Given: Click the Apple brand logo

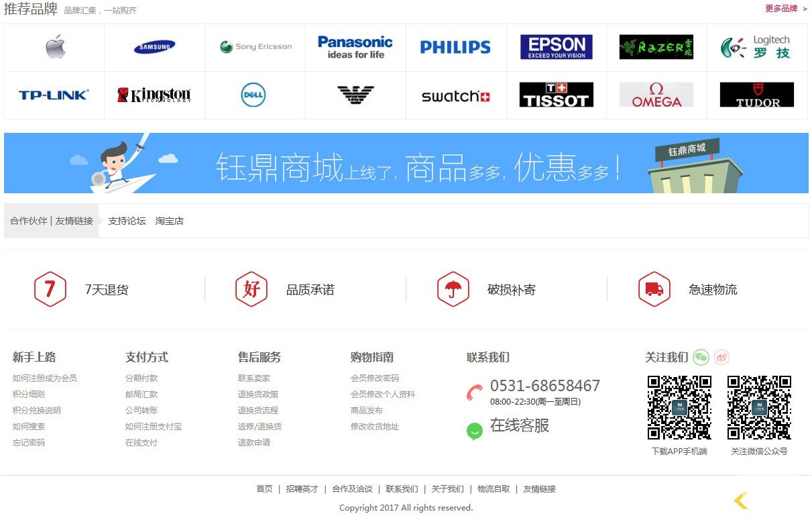Looking at the screenshot, I should click(x=55, y=47).
